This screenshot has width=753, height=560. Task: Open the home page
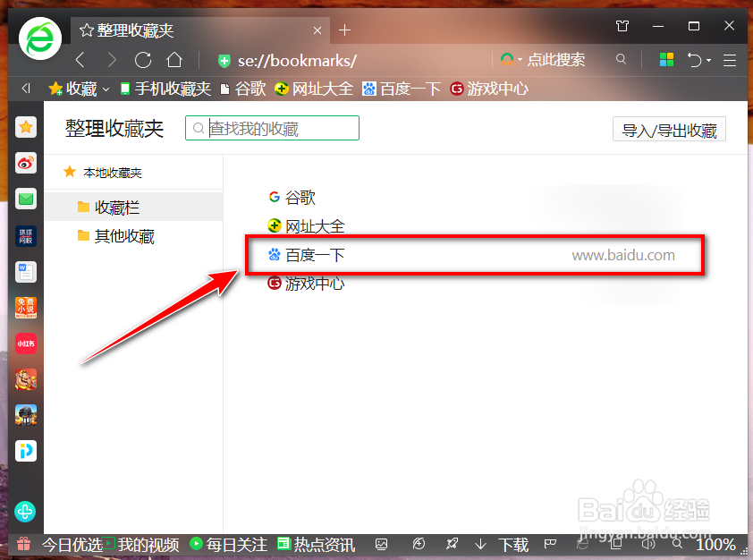pyautogui.click(x=174, y=60)
